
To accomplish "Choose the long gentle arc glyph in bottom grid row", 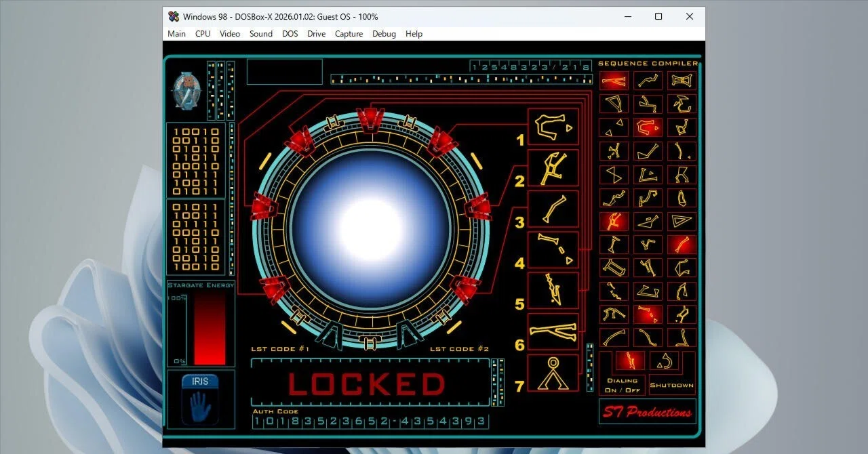I will tap(614, 337).
